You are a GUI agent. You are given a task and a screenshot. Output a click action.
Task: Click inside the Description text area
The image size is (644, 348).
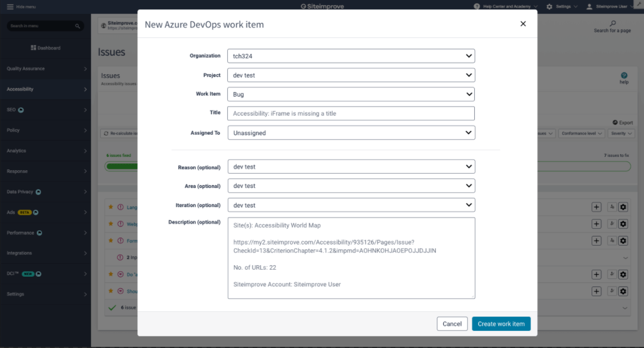coord(351,258)
